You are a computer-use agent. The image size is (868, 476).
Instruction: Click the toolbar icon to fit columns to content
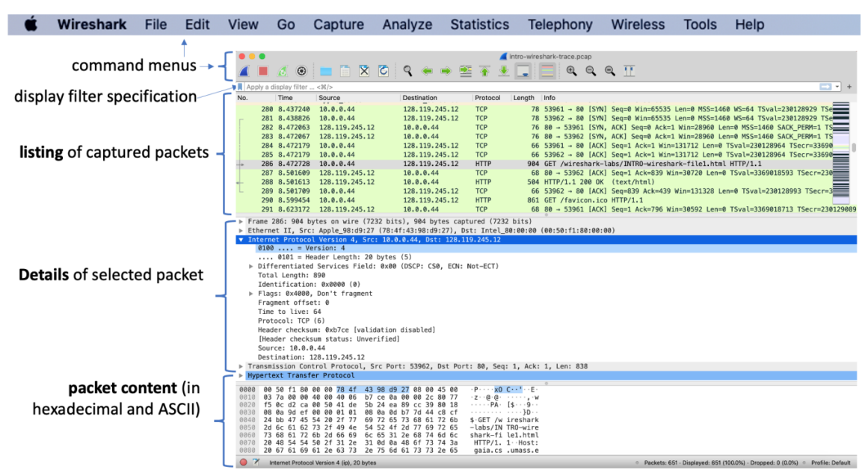630,71
